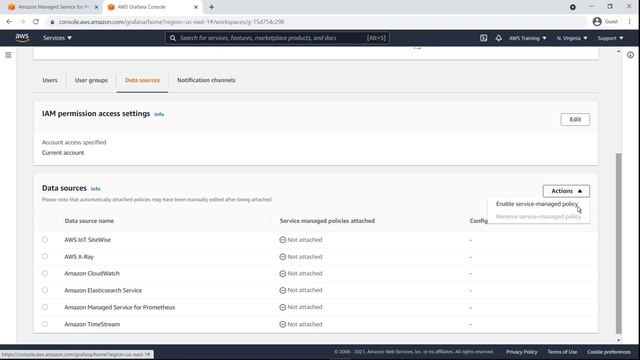Open the notifications bell

click(x=498, y=38)
